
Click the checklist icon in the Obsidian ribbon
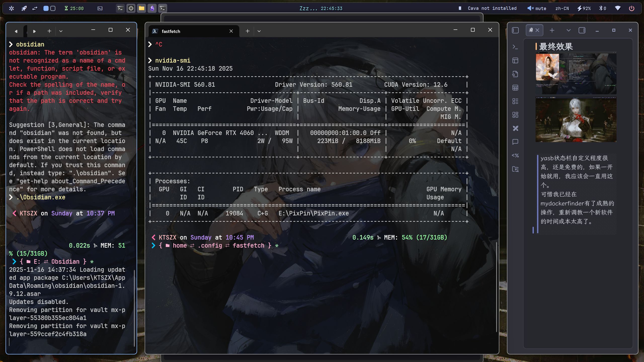tap(515, 101)
